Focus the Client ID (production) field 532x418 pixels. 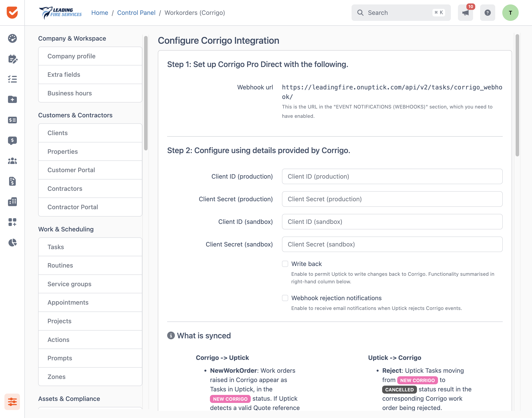(392, 176)
